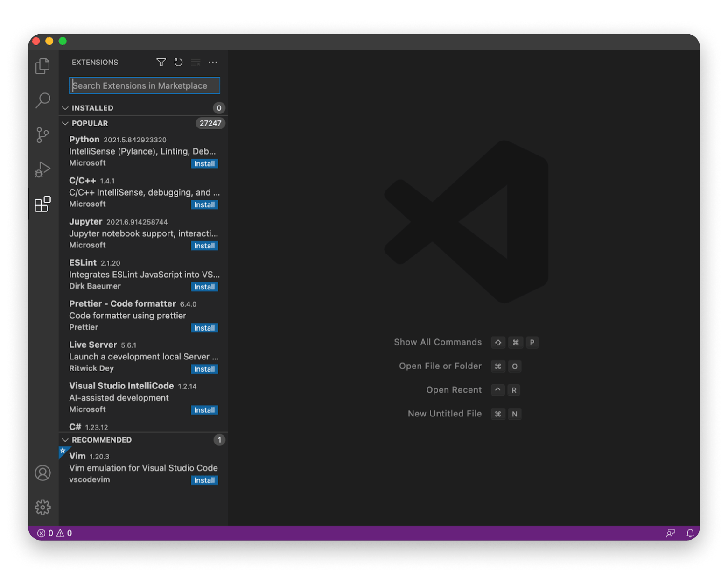
Task: Click the POPULAR count badge 27247
Action: [210, 123]
